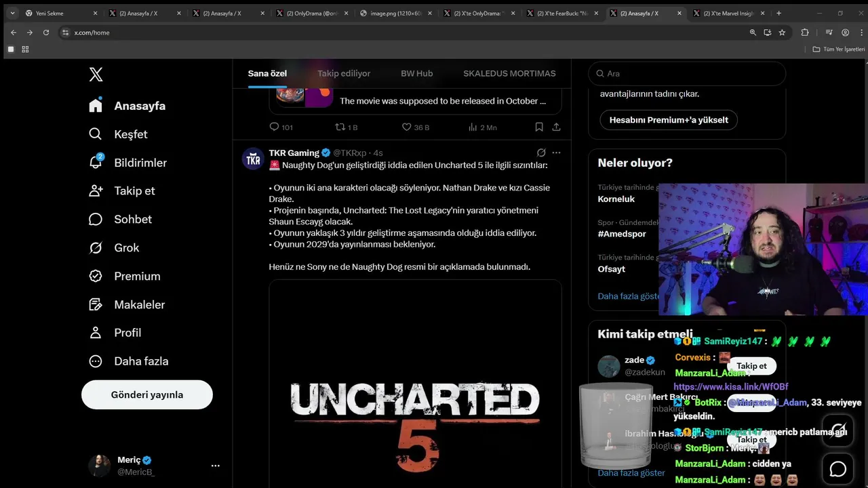Switch to the Sana özel tab

point(267,73)
